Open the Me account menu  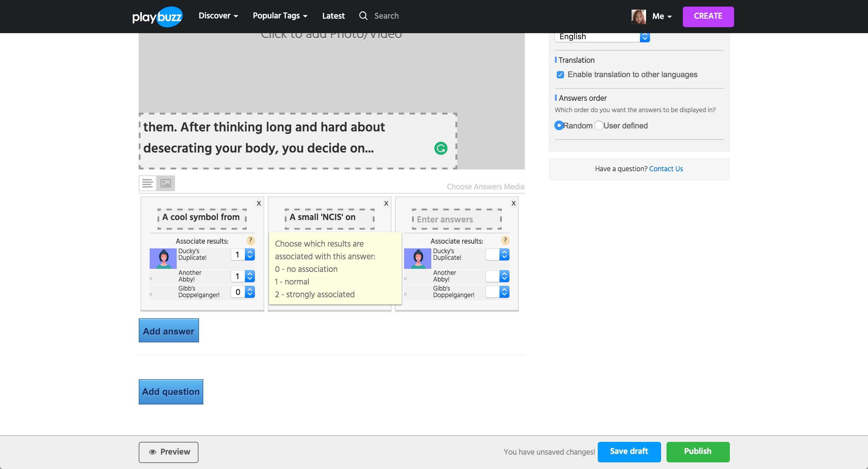tap(662, 16)
